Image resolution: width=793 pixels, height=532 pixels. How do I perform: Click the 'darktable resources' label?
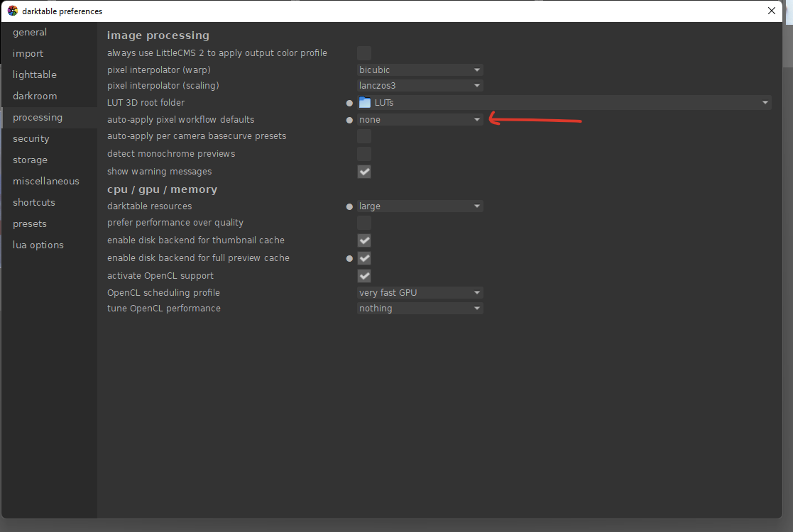click(x=149, y=206)
